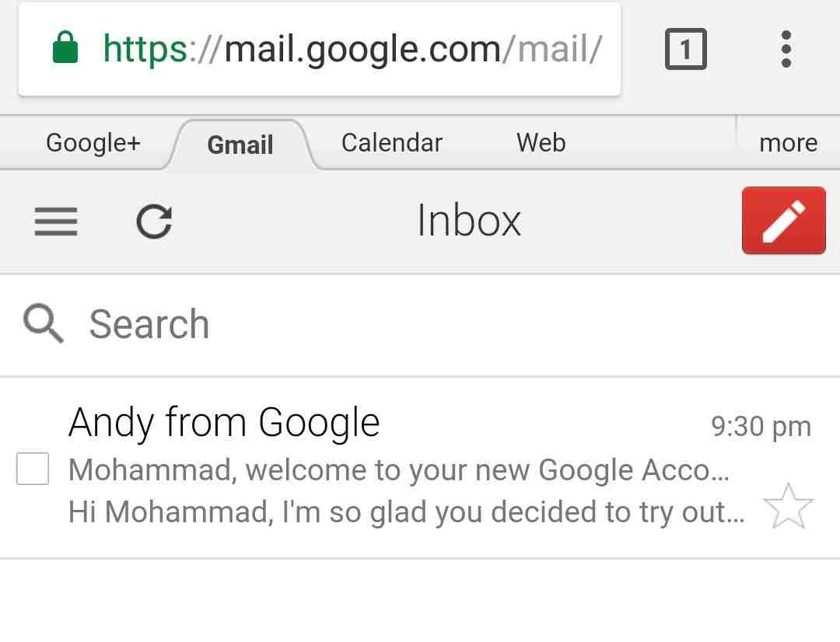Open the browser tab switcher showing 1 tab

[x=685, y=50]
